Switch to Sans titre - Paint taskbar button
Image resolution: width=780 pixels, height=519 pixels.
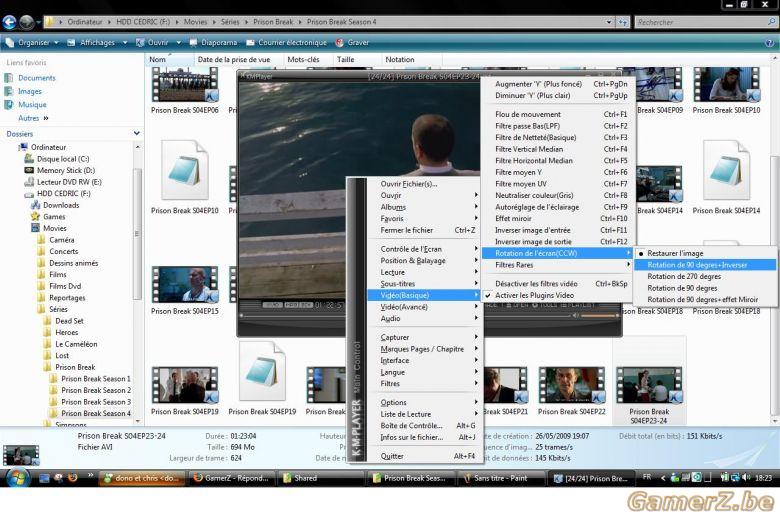(x=500, y=478)
